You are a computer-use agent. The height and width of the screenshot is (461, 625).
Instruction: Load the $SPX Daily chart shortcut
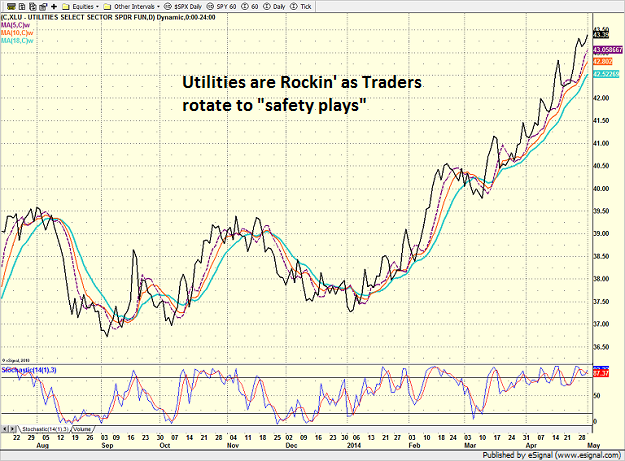pos(183,7)
